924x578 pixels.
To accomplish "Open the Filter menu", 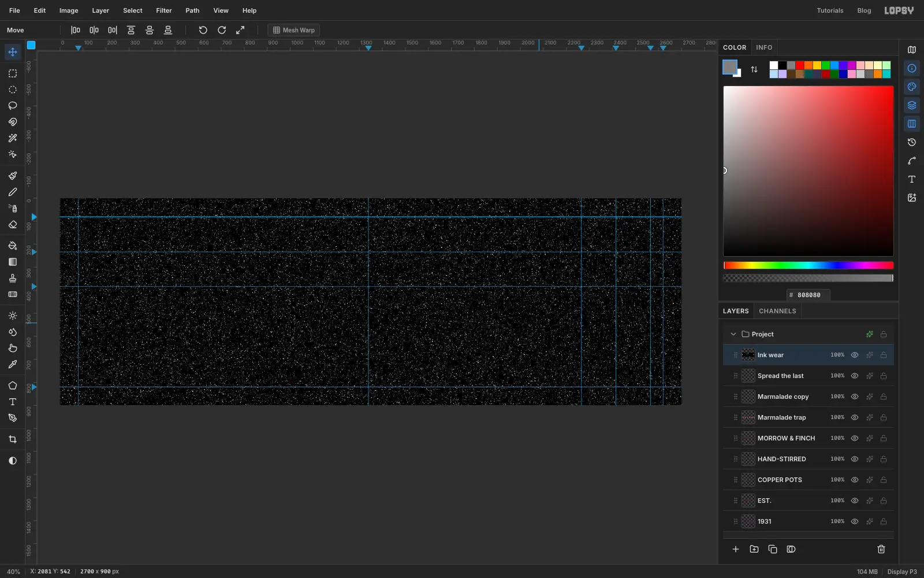I will 164,10.
